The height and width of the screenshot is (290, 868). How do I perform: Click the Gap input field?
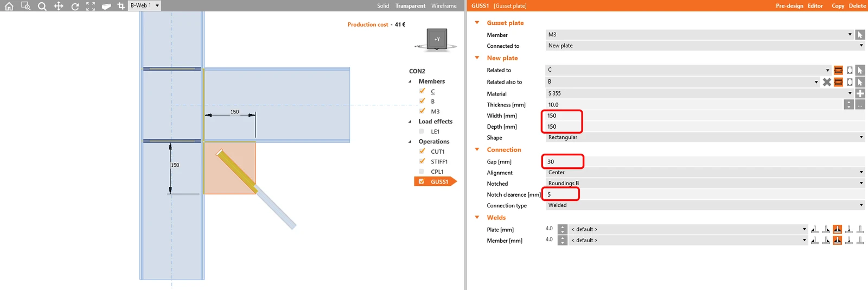click(705, 162)
